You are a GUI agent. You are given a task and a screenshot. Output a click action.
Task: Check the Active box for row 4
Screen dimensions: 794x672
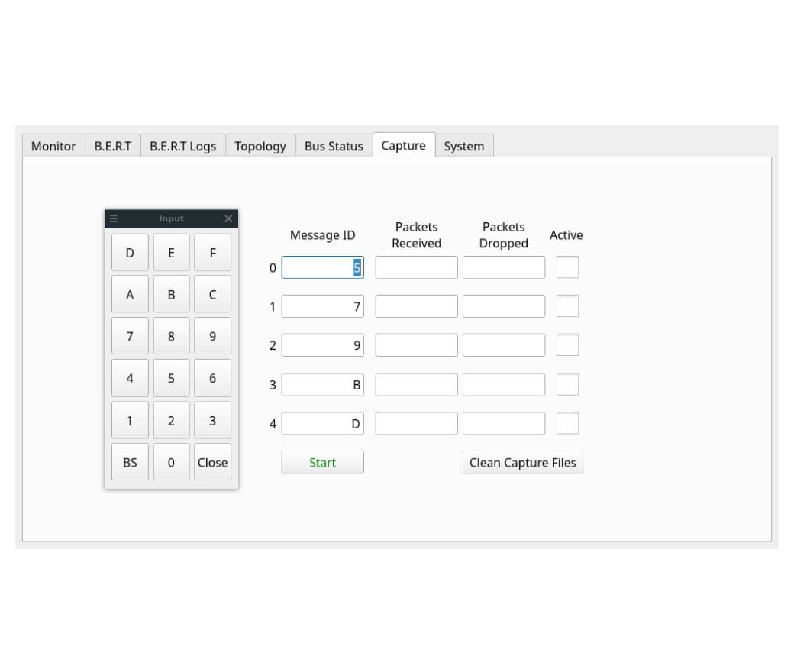click(567, 423)
